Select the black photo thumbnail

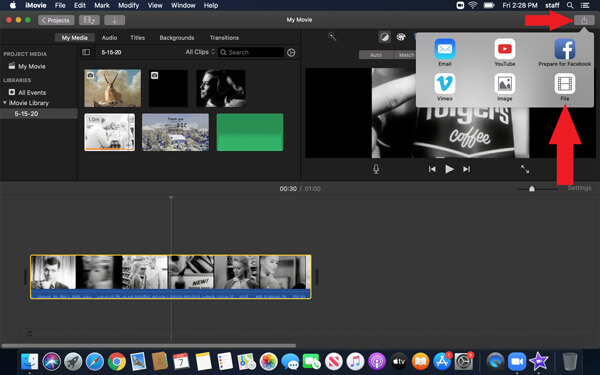tap(168, 88)
